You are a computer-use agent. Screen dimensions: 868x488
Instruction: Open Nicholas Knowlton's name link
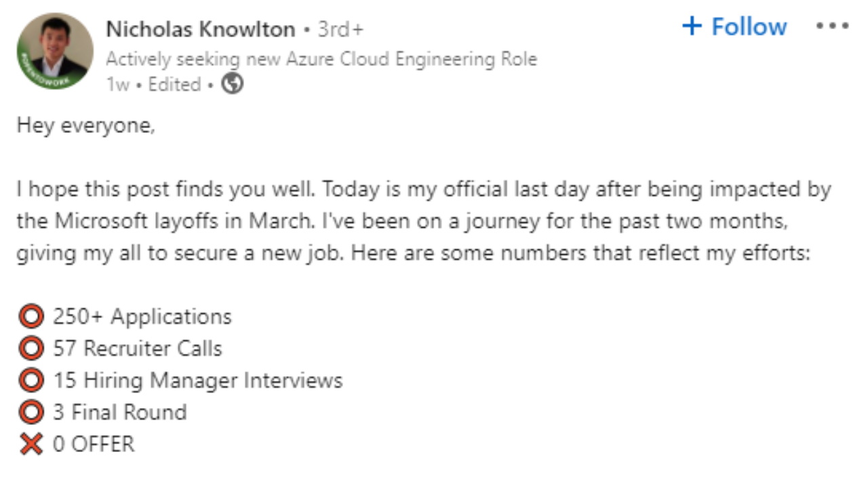pos(201,29)
